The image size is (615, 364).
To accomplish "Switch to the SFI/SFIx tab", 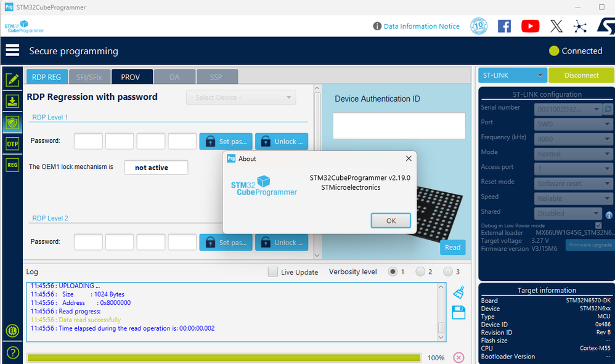I will point(89,77).
